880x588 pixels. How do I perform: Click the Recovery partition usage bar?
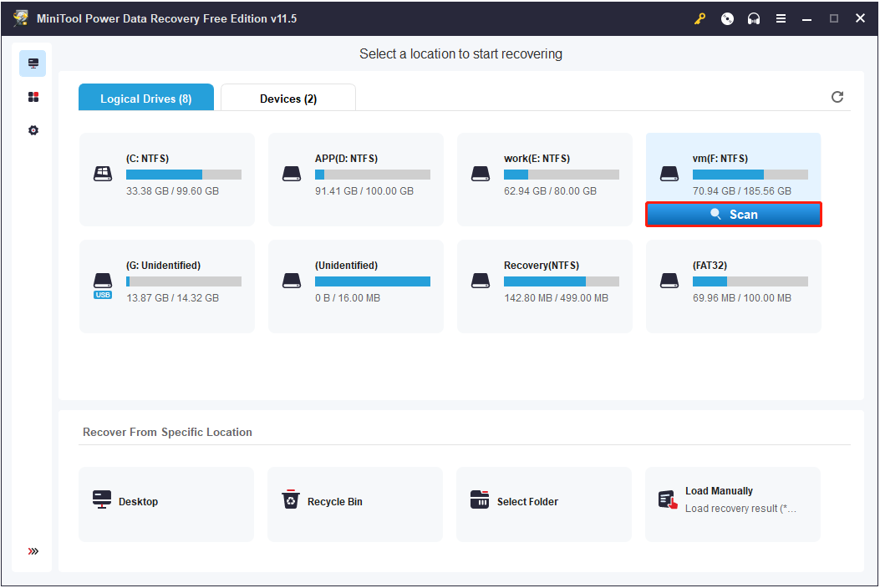(x=562, y=281)
